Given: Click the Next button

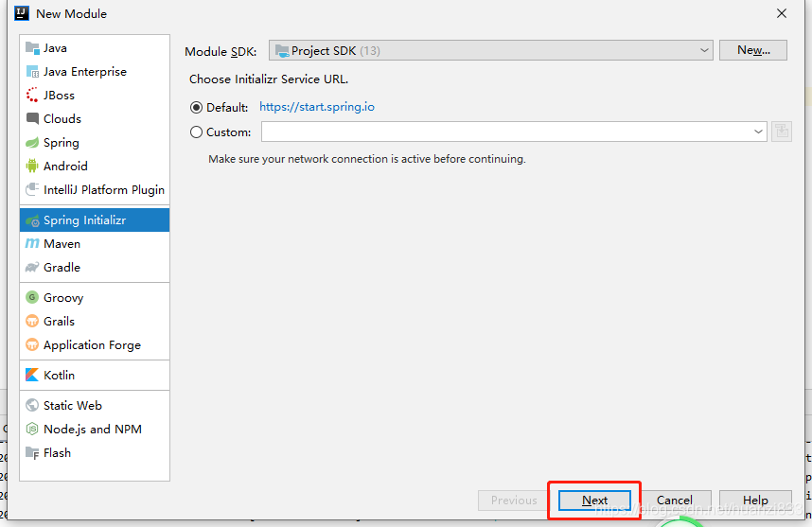Looking at the screenshot, I should (x=594, y=501).
